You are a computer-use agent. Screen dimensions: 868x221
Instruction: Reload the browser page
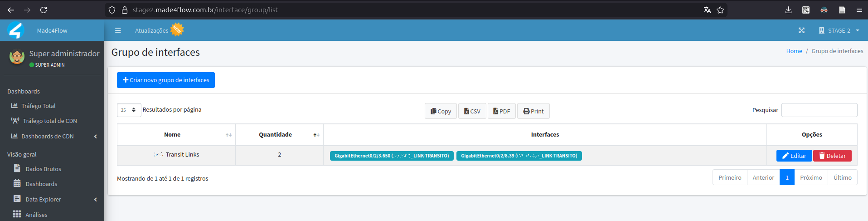tap(44, 10)
